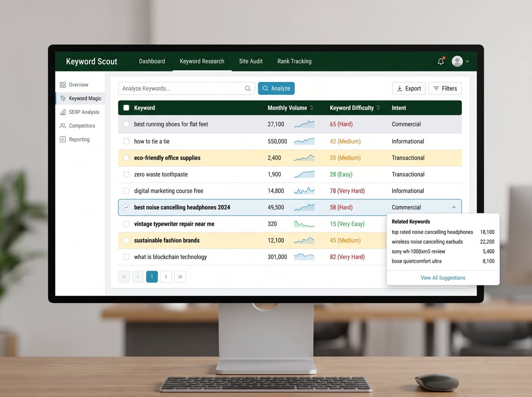Go to first page arrow
The width and height of the screenshot is (532, 397).
(x=124, y=277)
